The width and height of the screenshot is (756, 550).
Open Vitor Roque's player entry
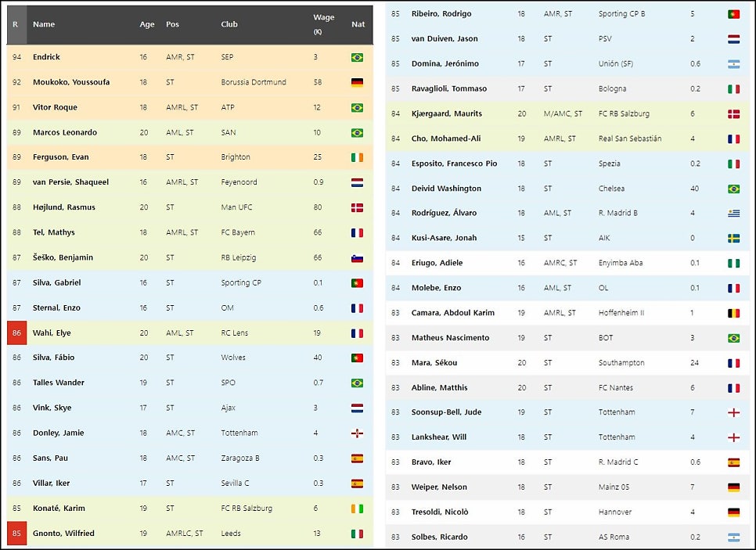pos(55,107)
